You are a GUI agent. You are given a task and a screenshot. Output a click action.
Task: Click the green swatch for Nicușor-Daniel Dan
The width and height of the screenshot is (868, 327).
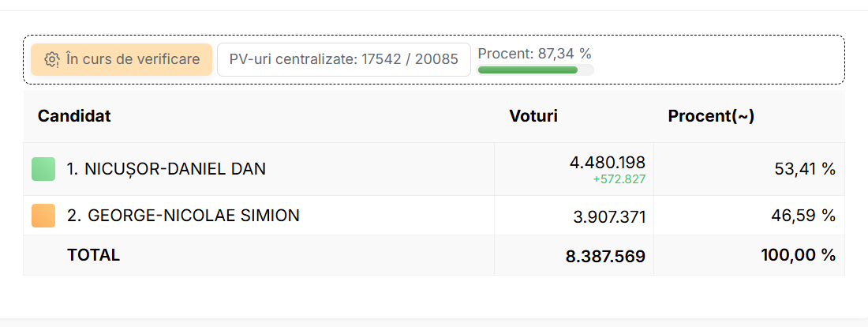43,169
